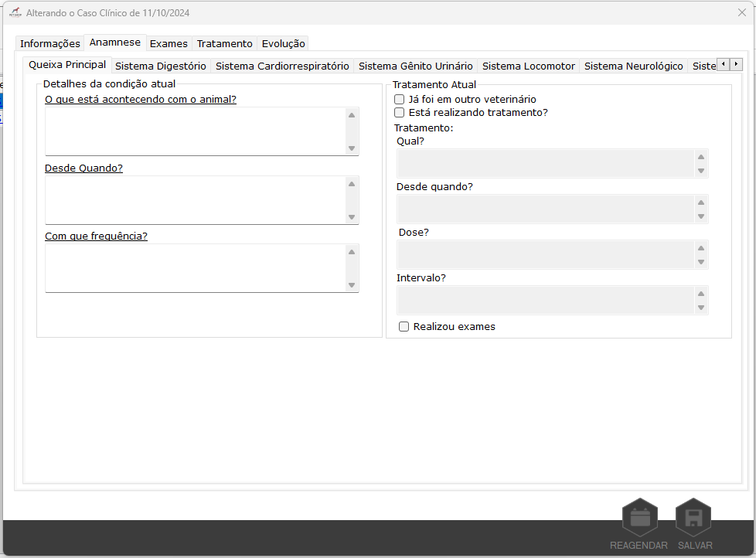Close the Caso Clínico window
756x558 pixels.
pyautogui.click(x=742, y=12)
